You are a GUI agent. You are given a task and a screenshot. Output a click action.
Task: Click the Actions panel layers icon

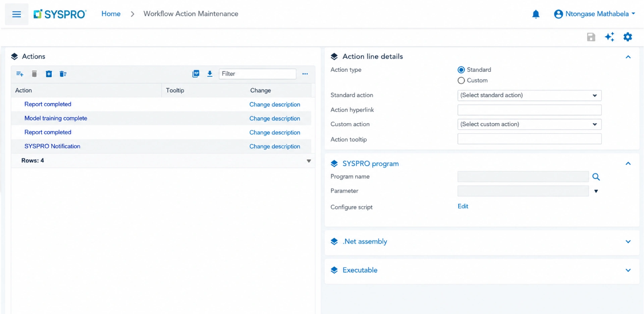pos(14,57)
